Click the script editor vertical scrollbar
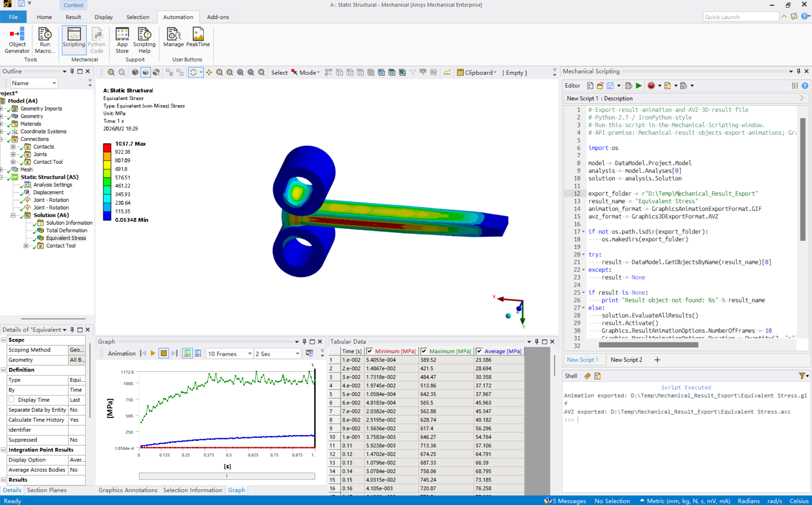 [803, 179]
